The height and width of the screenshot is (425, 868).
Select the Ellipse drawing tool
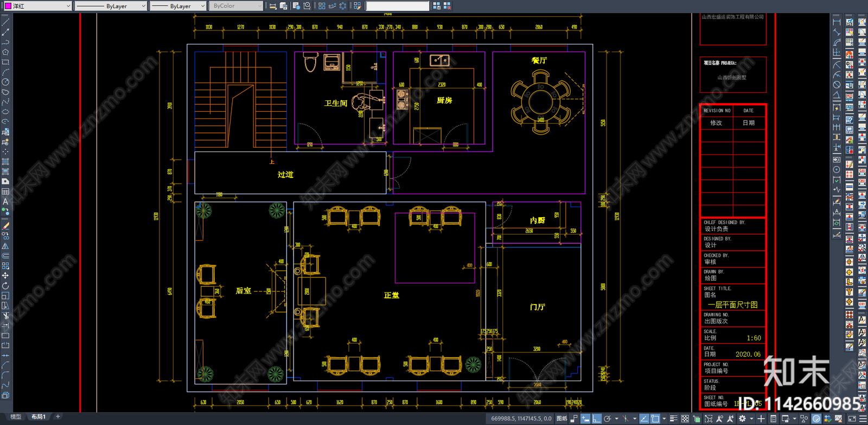pos(5,111)
